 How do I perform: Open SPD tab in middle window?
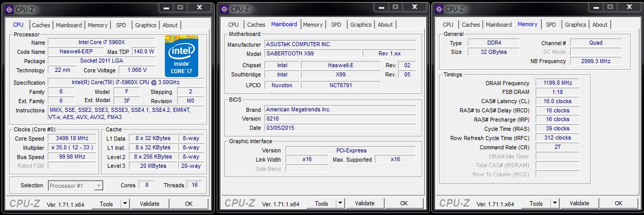pos(336,25)
